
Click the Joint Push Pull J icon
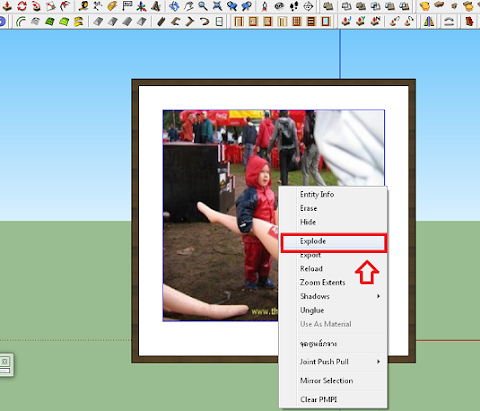tap(346, 22)
